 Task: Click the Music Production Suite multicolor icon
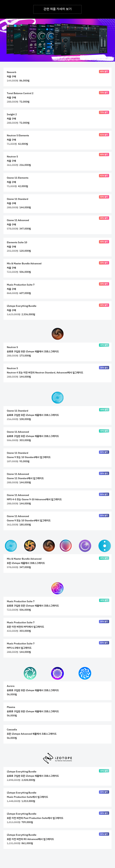pyautogui.click(x=57, y=588)
